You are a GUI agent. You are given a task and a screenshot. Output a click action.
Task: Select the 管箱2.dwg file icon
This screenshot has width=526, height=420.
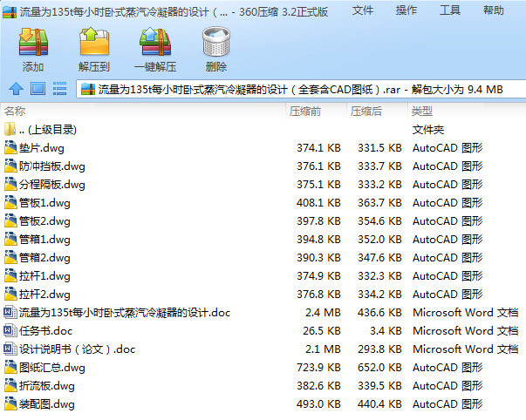[x=10, y=257]
